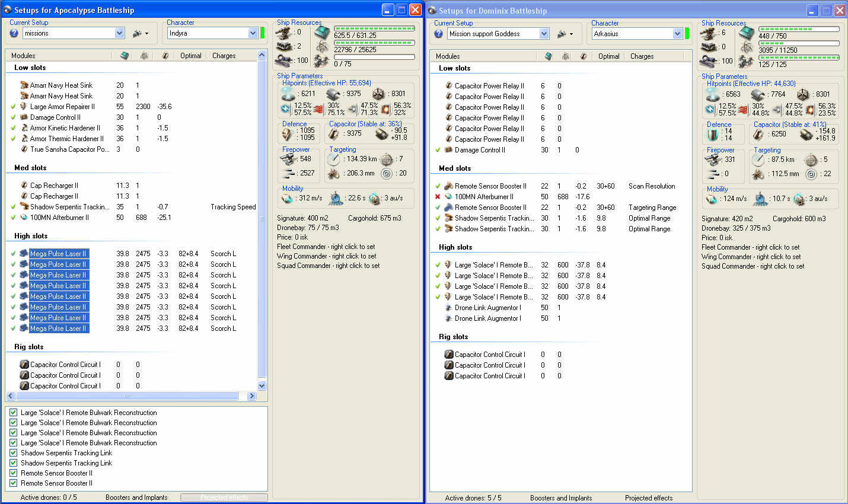Open Projected effects tab in Dominix window

coord(648,498)
